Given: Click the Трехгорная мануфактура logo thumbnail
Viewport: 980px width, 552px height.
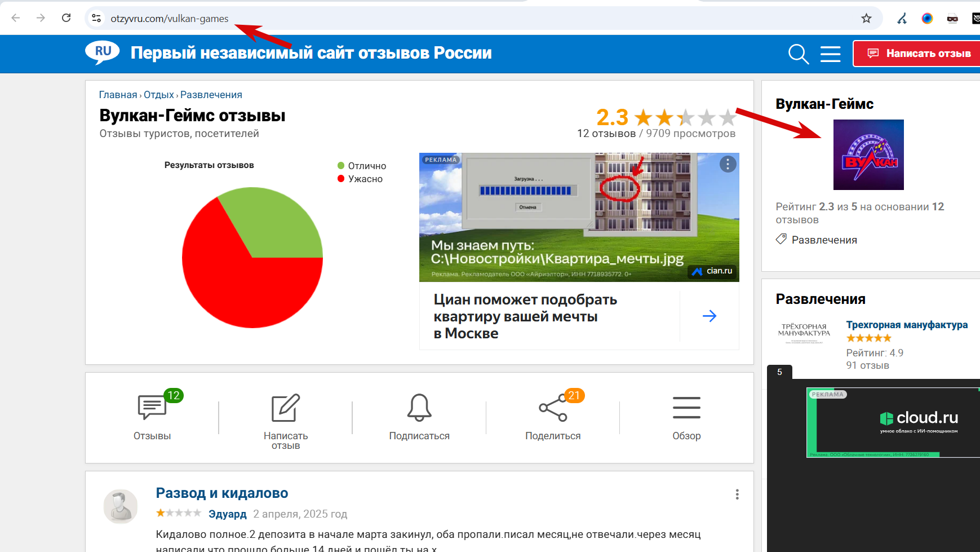Looking at the screenshot, I should click(x=804, y=333).
